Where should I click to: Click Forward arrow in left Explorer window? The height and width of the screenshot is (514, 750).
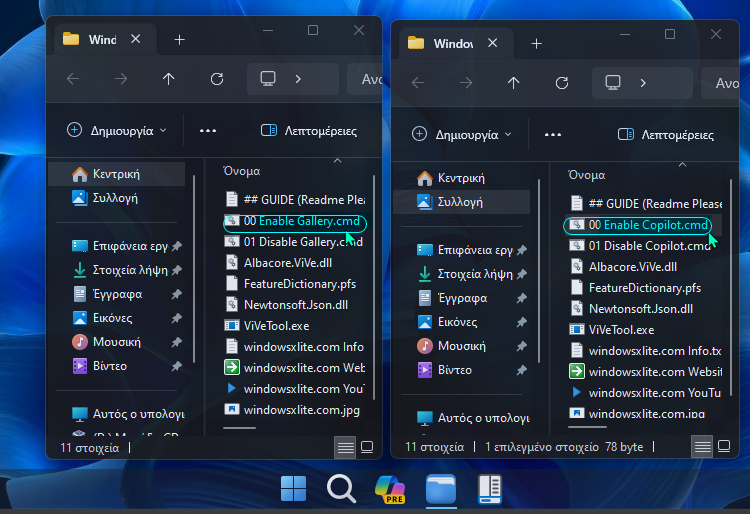click(121, 78)
